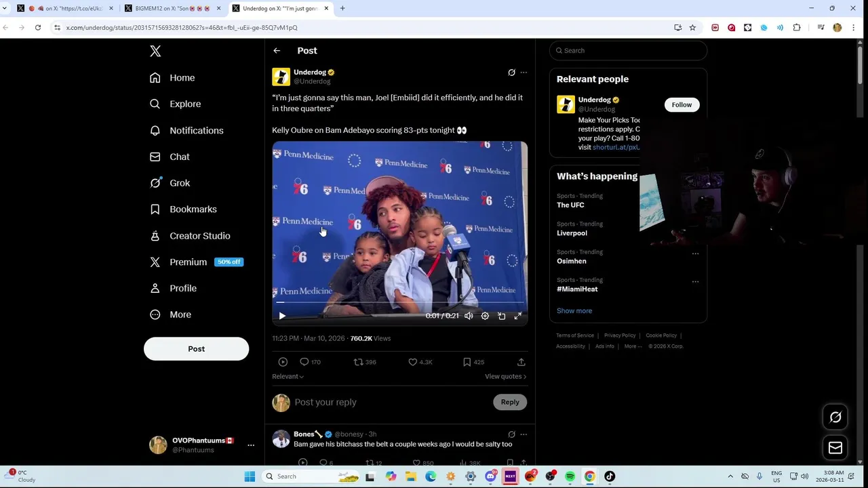
Task: Open Windows Start menu
Action: 250,476
